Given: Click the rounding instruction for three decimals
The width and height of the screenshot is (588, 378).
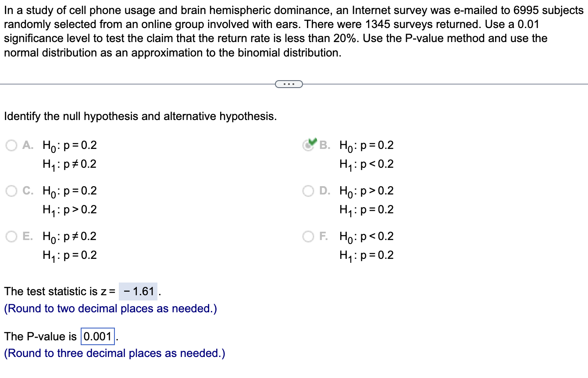Looking at the screenshot, I should (x=114, y=353).
